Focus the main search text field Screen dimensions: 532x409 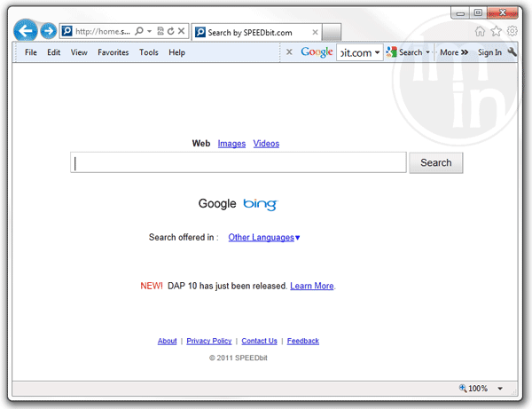[x=238, y=162]
